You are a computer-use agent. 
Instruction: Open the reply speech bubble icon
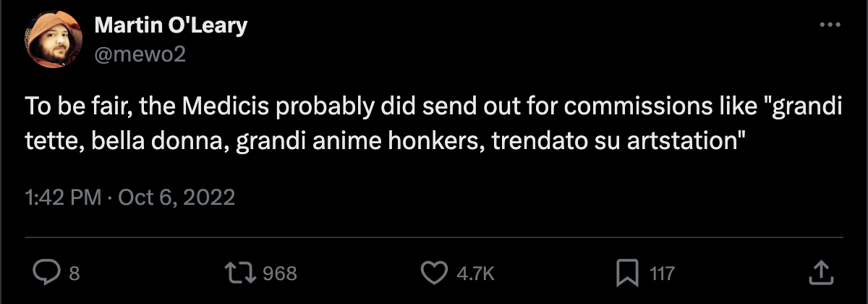(48, 273)
